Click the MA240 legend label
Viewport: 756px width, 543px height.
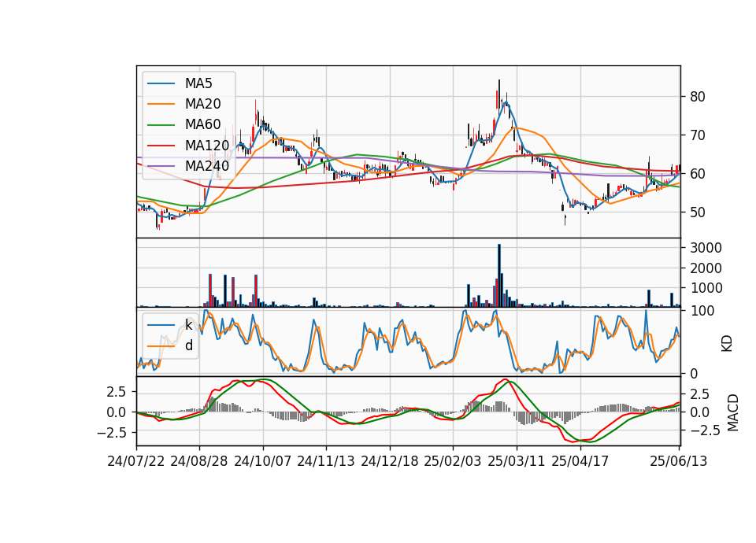[207, 166]
